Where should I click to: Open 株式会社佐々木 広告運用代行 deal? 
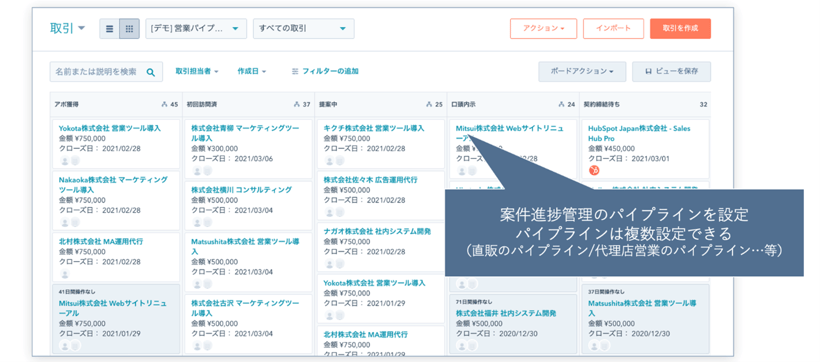pos(370,179)
